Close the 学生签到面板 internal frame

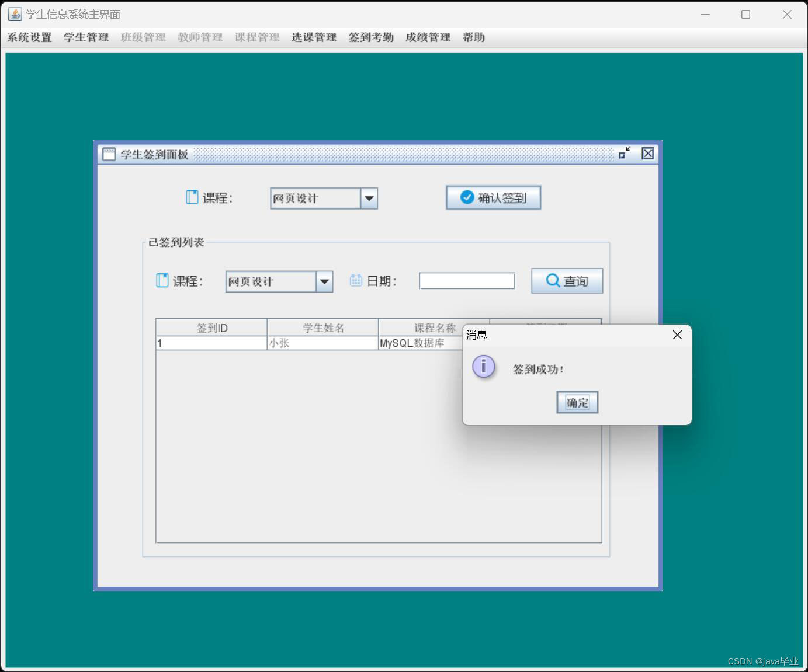(647, 153)
